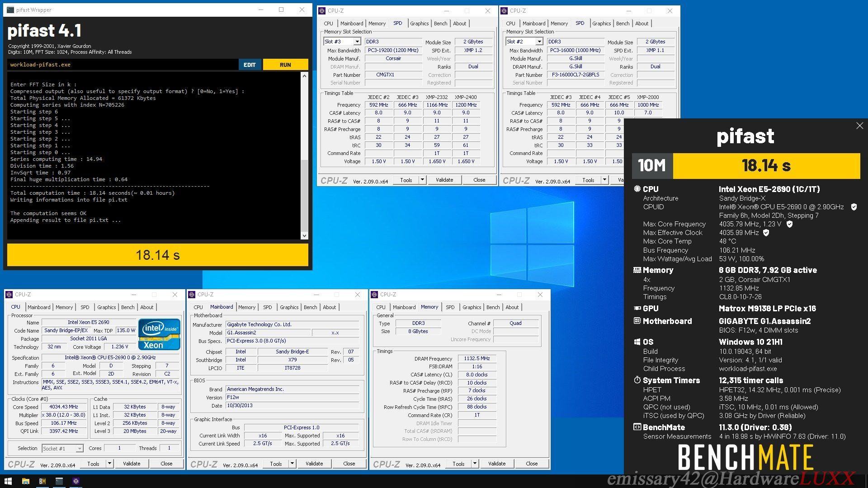The height and width of the screenshot is (488, 868).
Task: Click EDIT button in pifast Wrapper
Action: tap(250, 65)
